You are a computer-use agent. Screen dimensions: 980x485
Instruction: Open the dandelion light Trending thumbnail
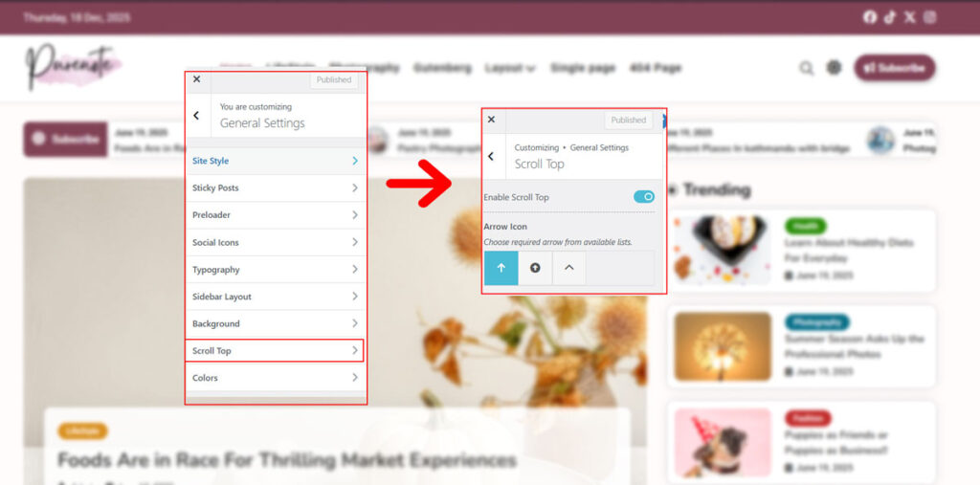tap(723, 346)
